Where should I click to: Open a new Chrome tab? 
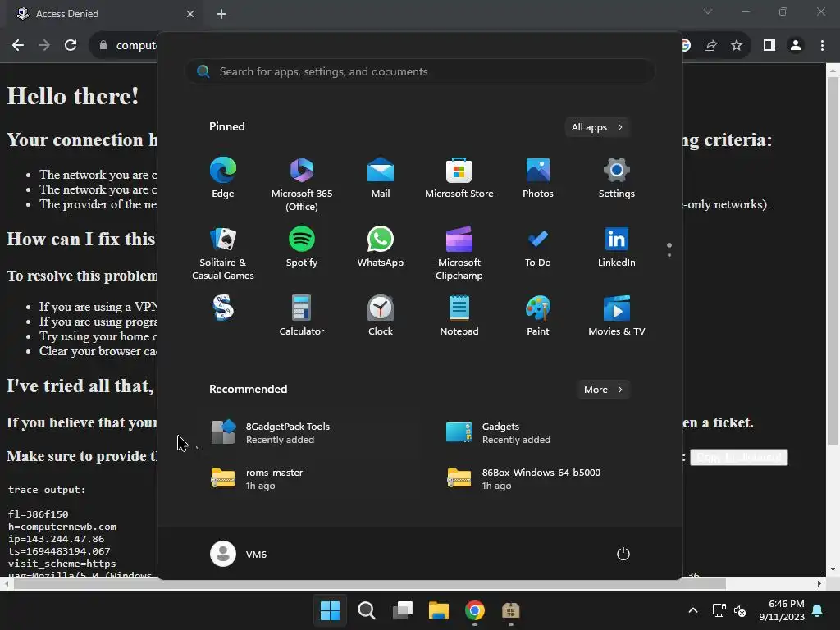coord(221,14)
